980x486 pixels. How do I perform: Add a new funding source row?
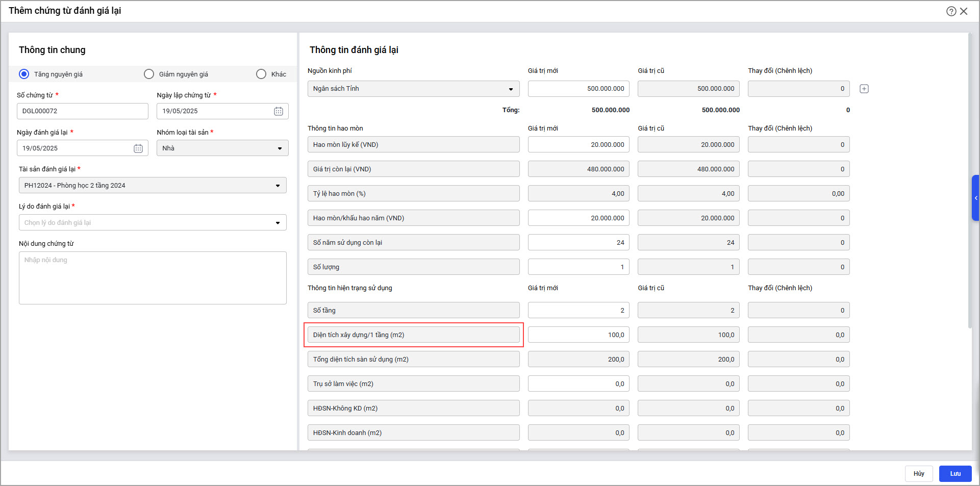tap(864, 89)
